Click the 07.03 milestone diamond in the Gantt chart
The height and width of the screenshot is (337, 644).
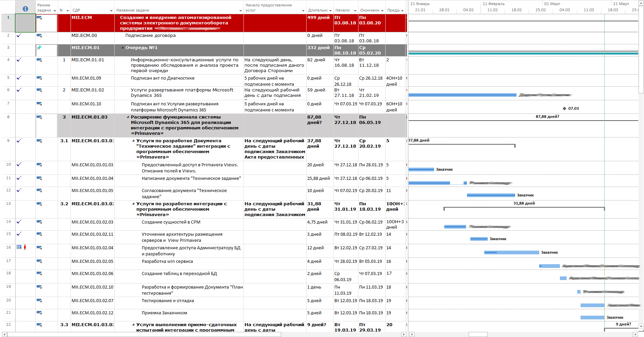point(564,108)
